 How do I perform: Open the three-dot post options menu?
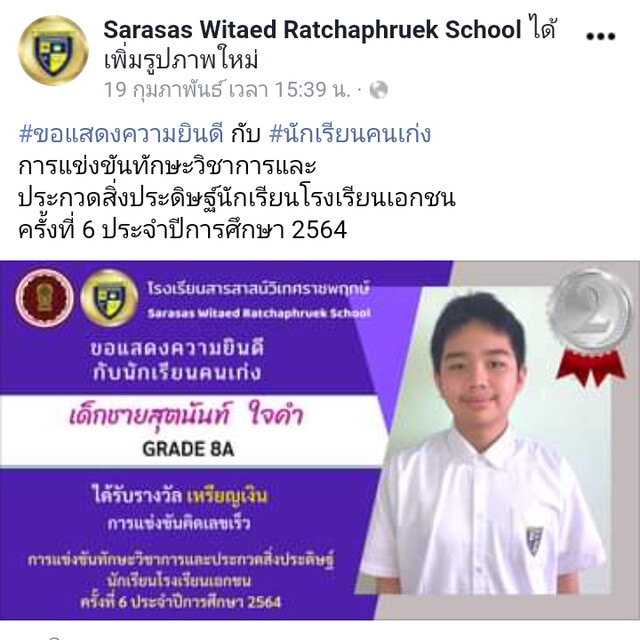click(600, 36)
